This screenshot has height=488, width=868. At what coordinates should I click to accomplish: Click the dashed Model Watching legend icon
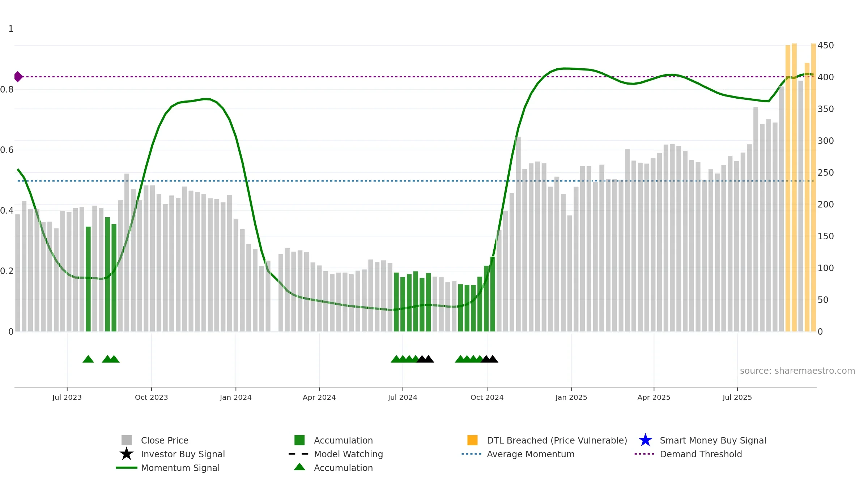point(299,454)
